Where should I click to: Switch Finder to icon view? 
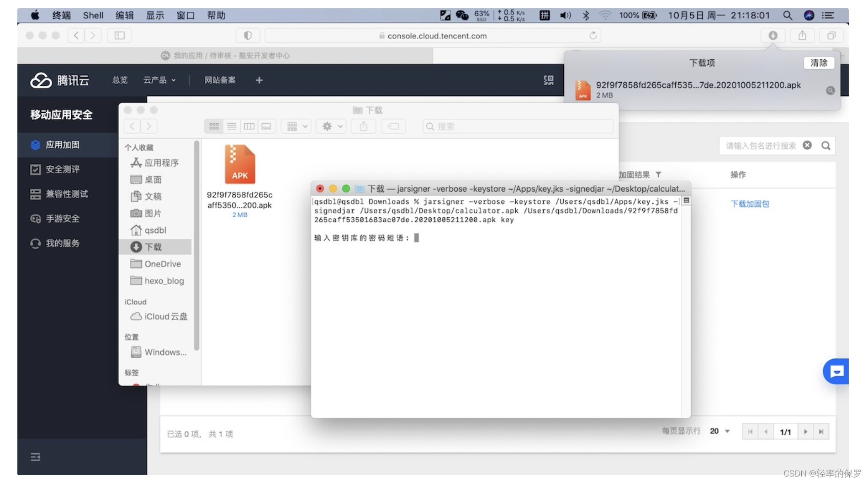214,126
